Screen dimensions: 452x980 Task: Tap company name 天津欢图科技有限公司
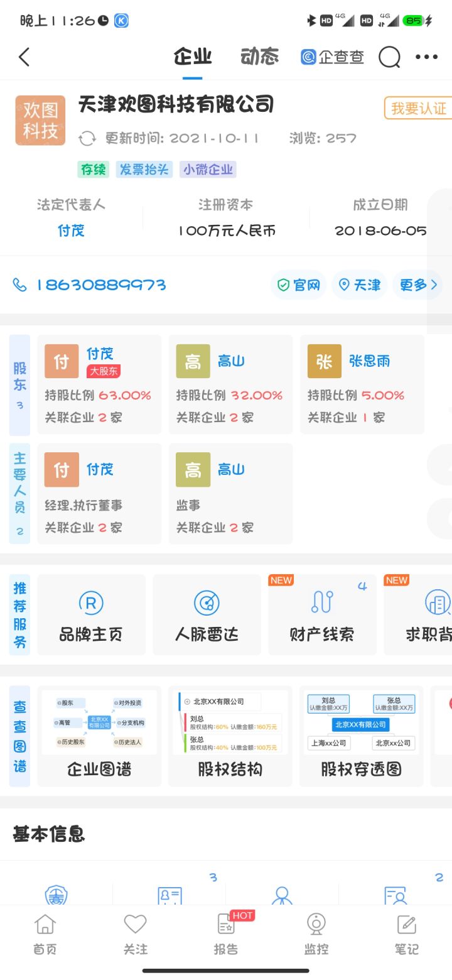[x=176, y=104]
